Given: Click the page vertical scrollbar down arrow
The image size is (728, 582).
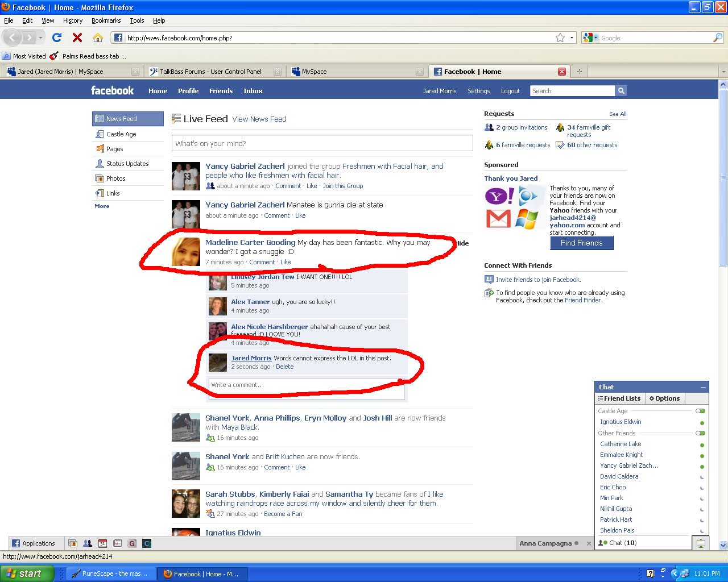Looking at the screenshot, I should coord(723,544).
